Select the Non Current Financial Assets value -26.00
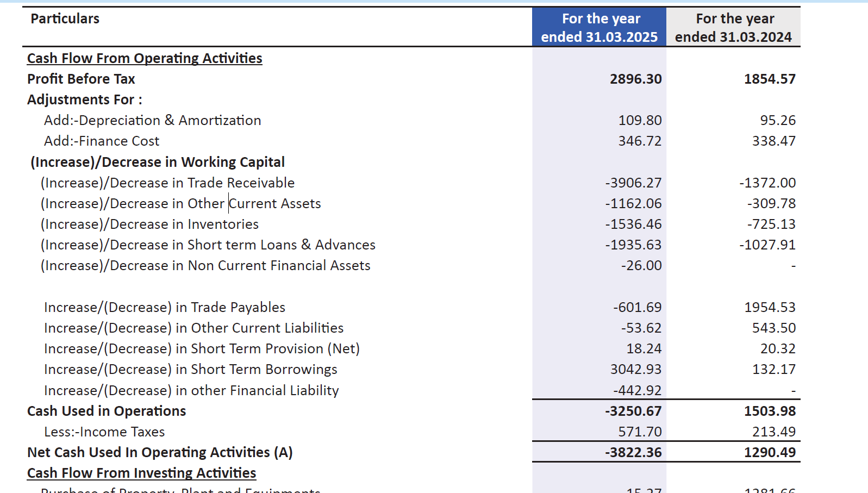Image resolution: width=868 pixels, height=493 pixels. click(x=641, y=266)
